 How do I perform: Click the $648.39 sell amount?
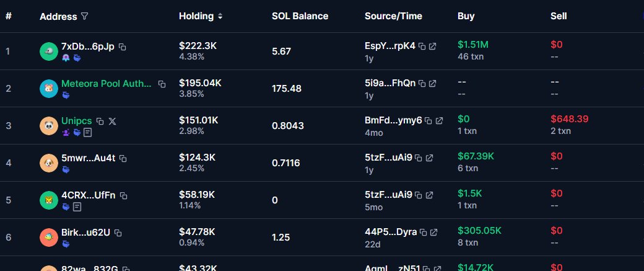(569, 119)
